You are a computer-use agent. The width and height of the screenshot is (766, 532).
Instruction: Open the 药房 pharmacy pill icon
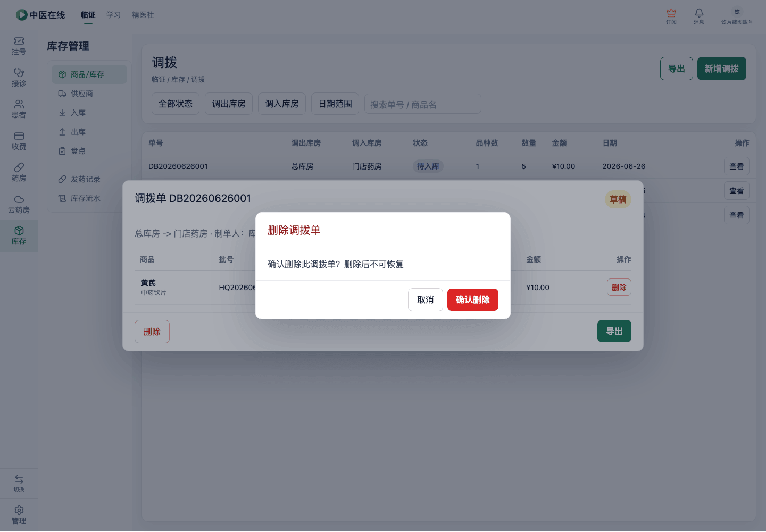click(19, 167)
